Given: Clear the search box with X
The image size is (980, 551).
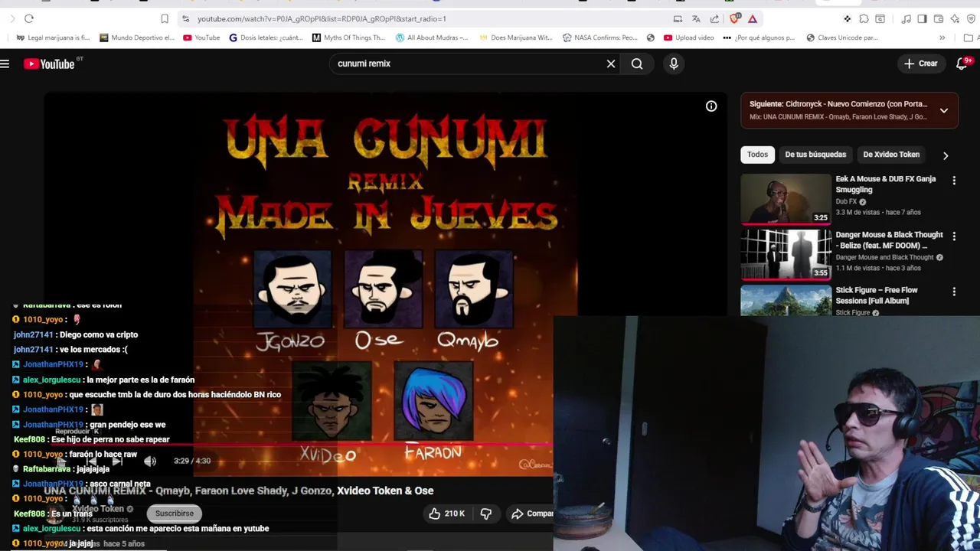Looking at the screenshot, I should pos(611,64).
